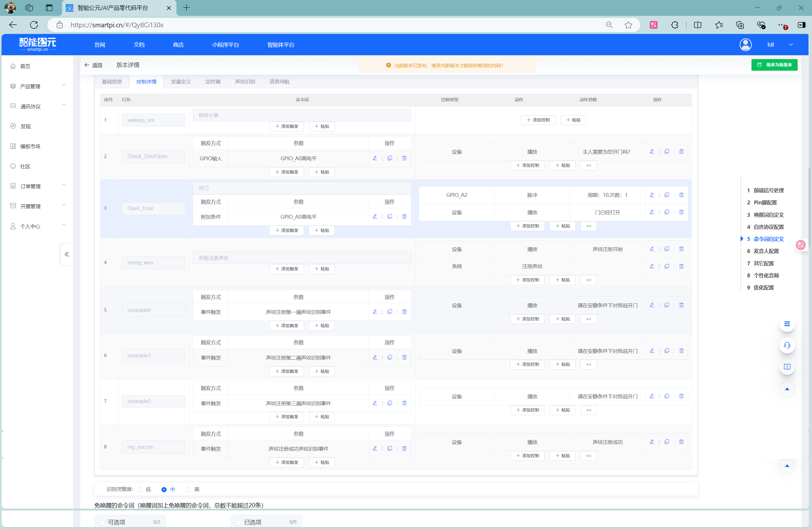Delete the '门已经打开' playback control row

(681, 212)
